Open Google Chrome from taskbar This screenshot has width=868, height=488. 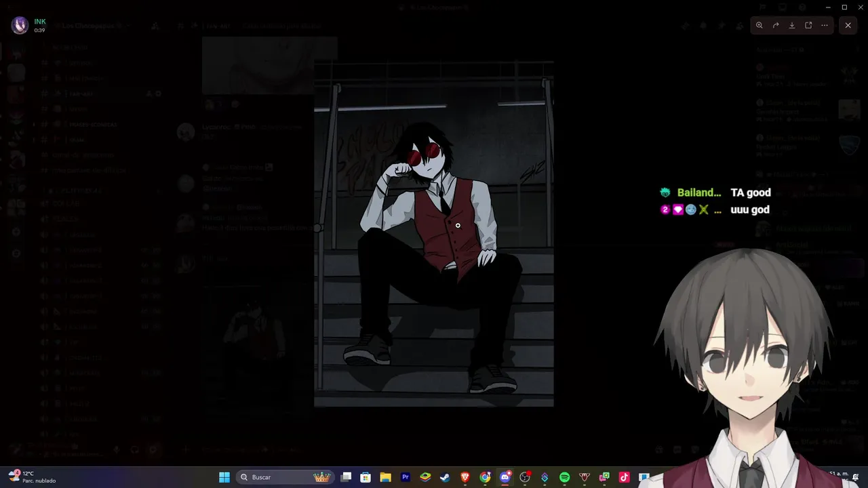[x=485, y=477]
